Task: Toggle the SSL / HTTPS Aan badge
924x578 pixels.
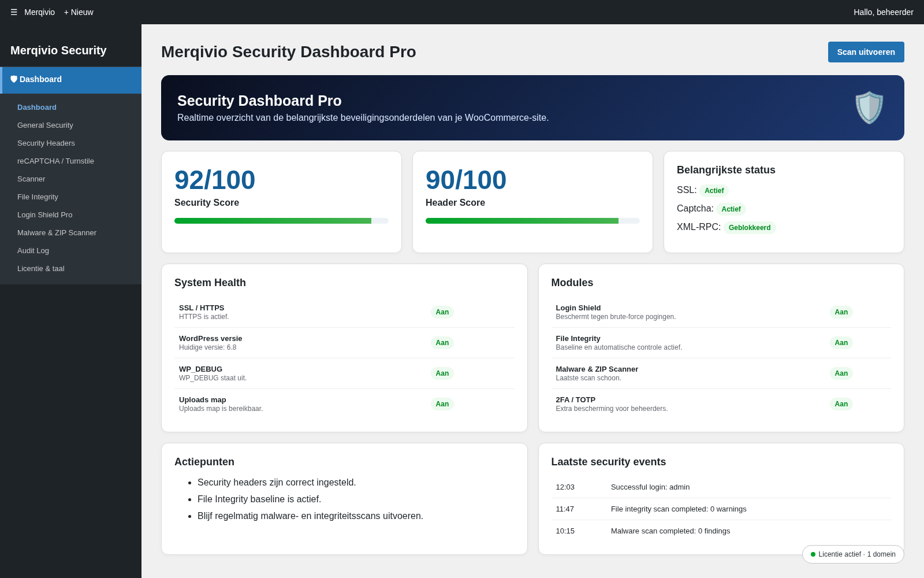Action: [442, 312]
